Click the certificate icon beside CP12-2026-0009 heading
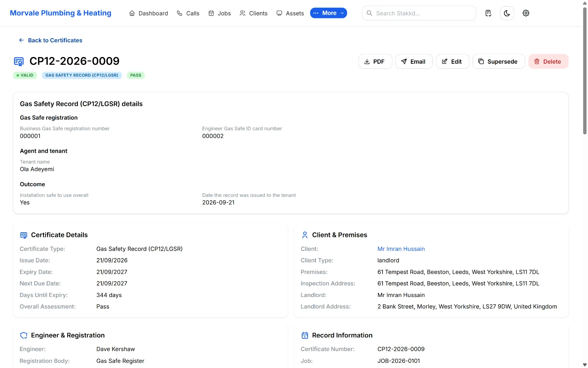 (x=19, y=61)
